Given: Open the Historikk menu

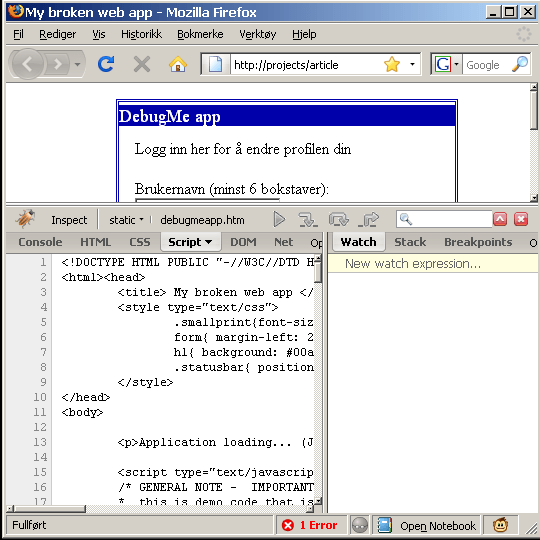Looking at the screenshot, I should coord(141,34).
